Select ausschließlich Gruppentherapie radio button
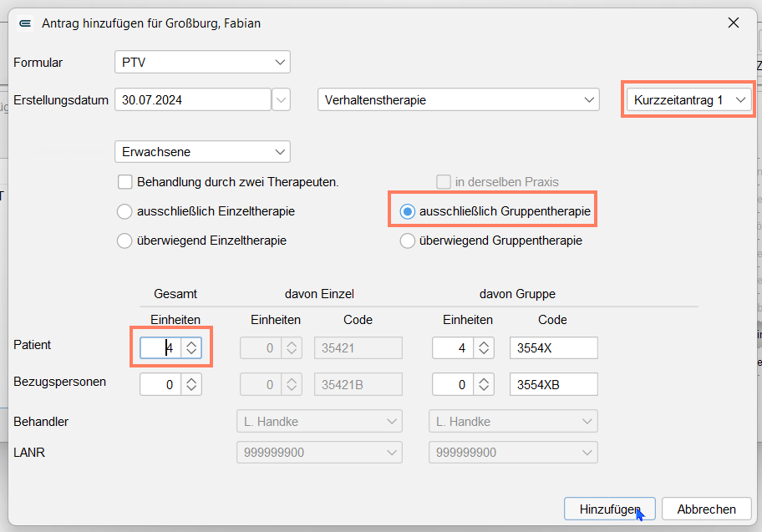 tap(407, 211)
